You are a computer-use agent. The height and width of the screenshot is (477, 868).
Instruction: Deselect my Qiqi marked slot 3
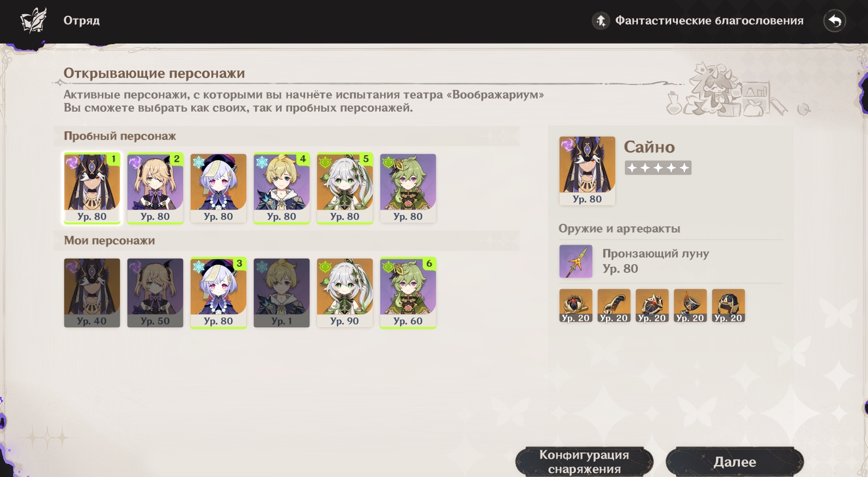(218, 293)
